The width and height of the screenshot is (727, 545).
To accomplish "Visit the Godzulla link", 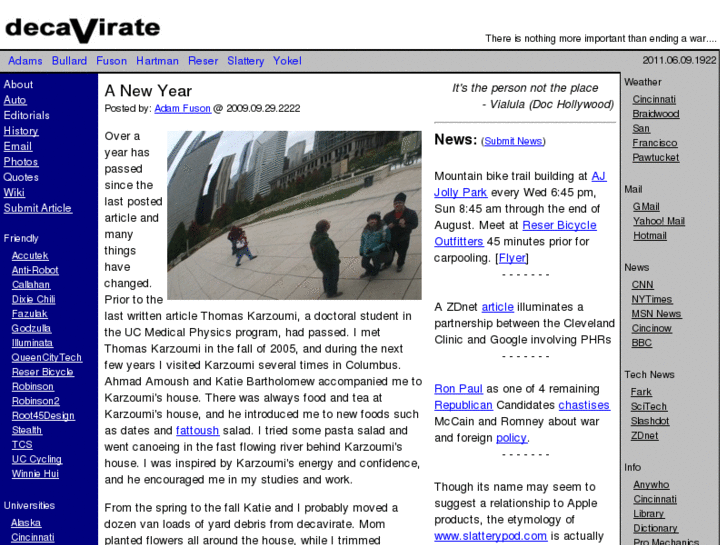I will pos(32,328).
